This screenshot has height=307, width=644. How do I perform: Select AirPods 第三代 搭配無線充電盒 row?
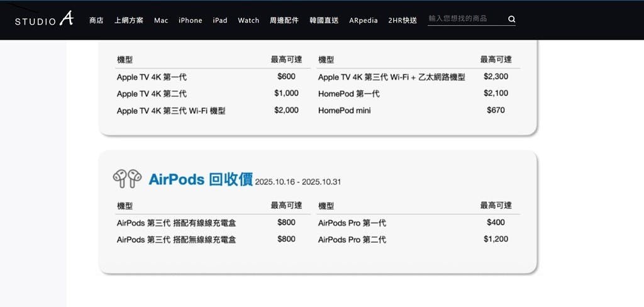[x=176, y=240]
